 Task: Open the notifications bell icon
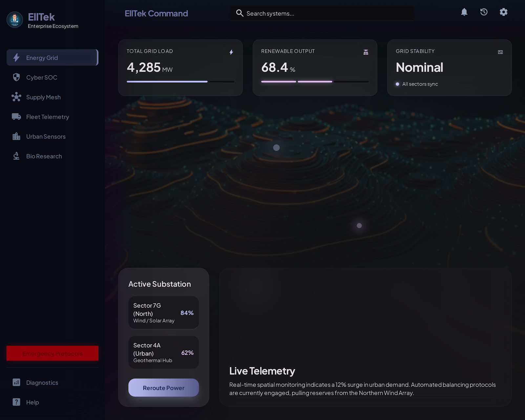(x=464, y=12)
